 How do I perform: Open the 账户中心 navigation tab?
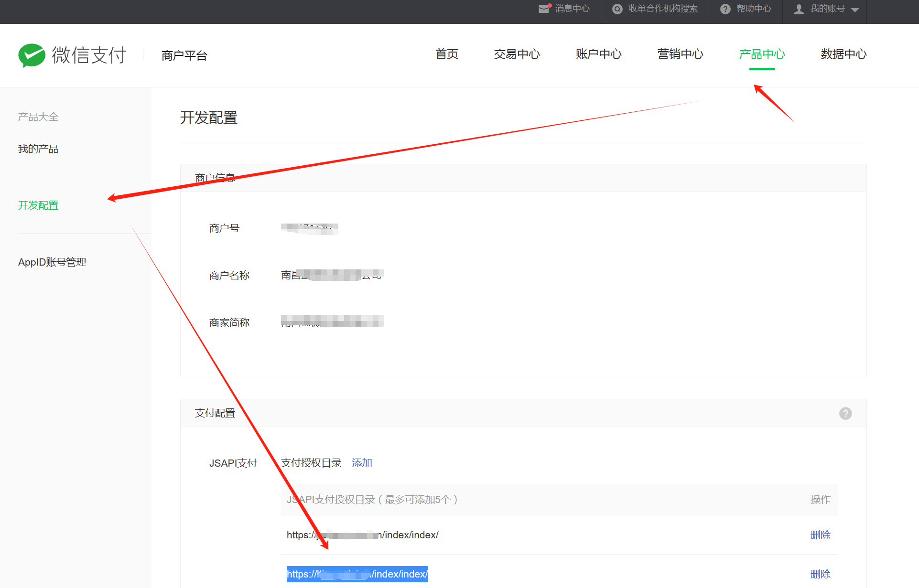click(598, 54)
